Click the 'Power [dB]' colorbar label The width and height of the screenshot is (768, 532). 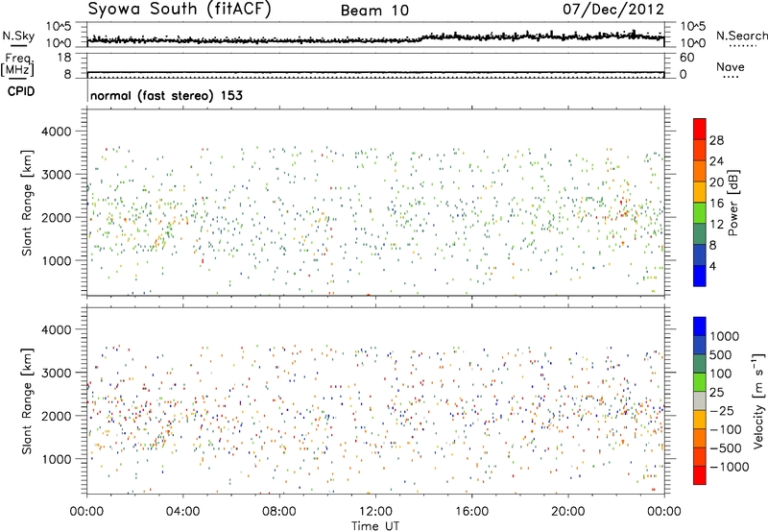[733, 203]
